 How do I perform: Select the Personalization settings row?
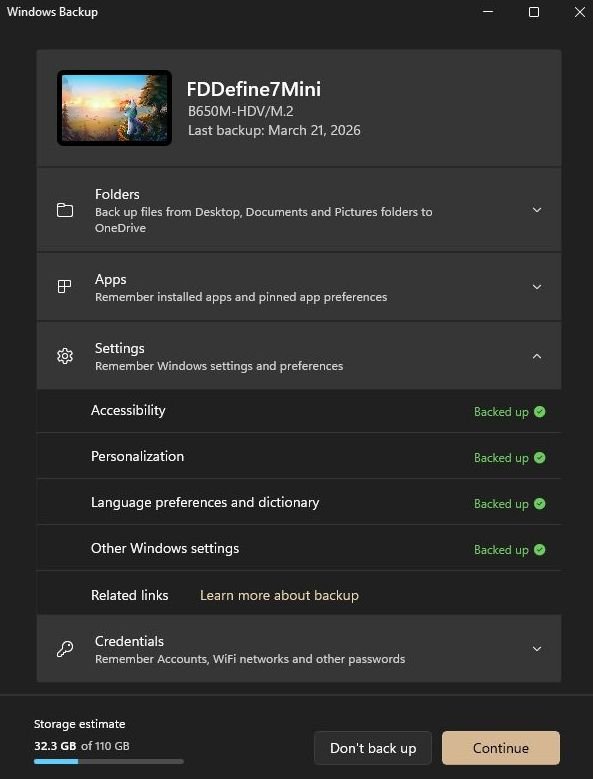(x=299, y=457)
